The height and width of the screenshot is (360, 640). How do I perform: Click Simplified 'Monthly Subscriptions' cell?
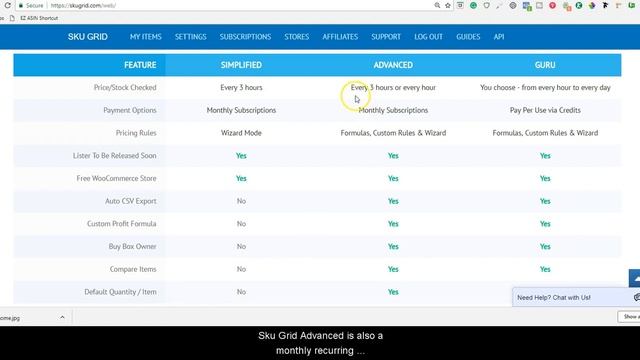click(241, 110)
